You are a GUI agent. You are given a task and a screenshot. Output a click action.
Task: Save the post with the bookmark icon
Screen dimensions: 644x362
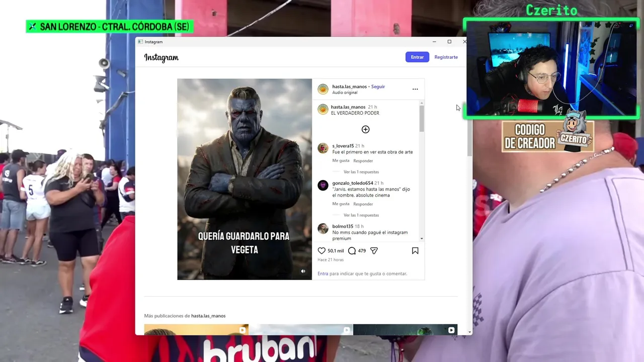pos(415,251)
